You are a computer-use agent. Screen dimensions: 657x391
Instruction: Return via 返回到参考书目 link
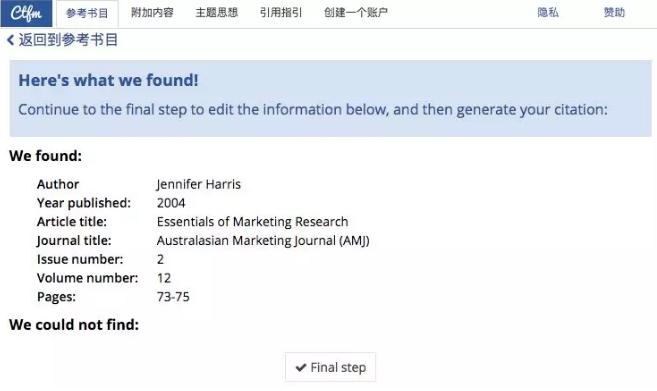(x=68, y=40)
